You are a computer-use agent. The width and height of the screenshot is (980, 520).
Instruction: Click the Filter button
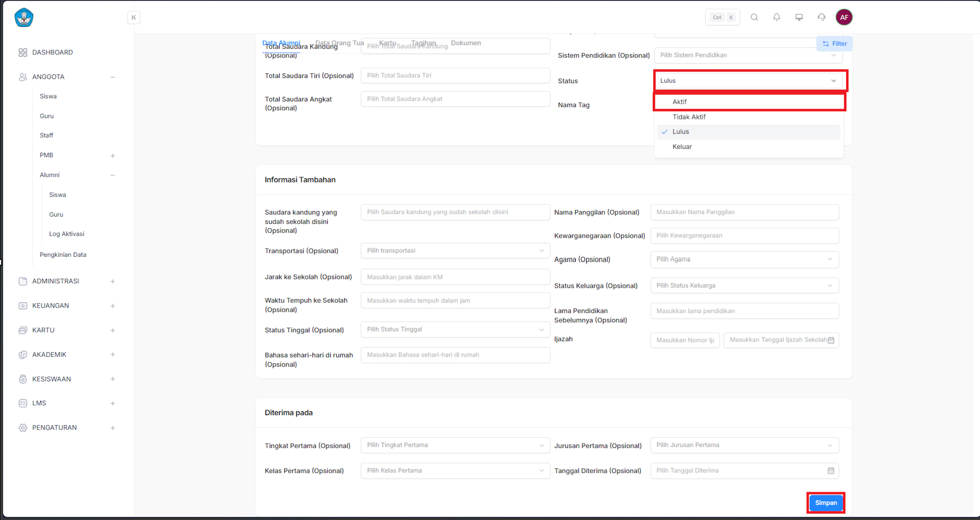(x=834, y=43)
